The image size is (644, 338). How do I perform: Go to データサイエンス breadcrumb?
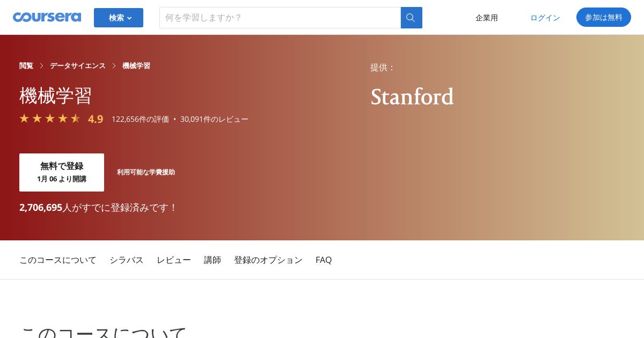[78, 65]
